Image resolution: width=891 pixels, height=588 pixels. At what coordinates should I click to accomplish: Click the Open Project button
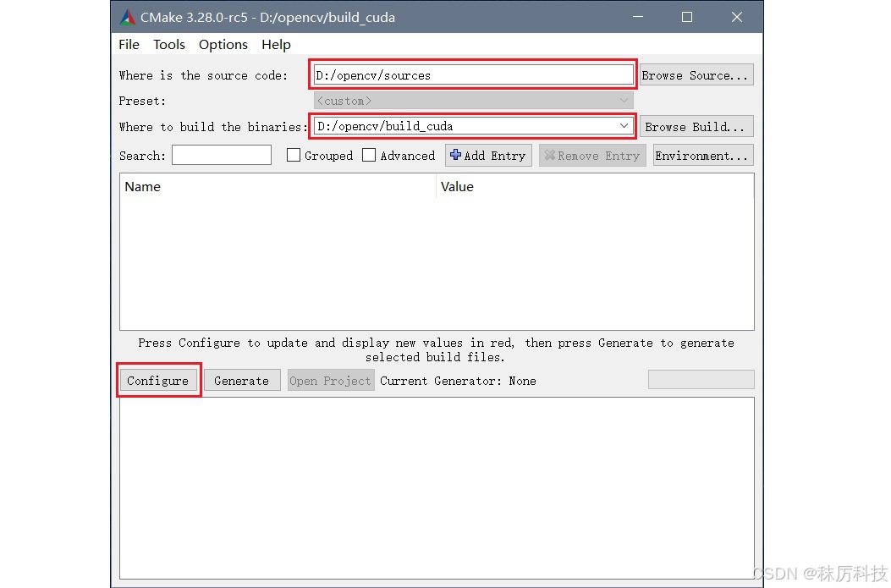coord(331,381)
